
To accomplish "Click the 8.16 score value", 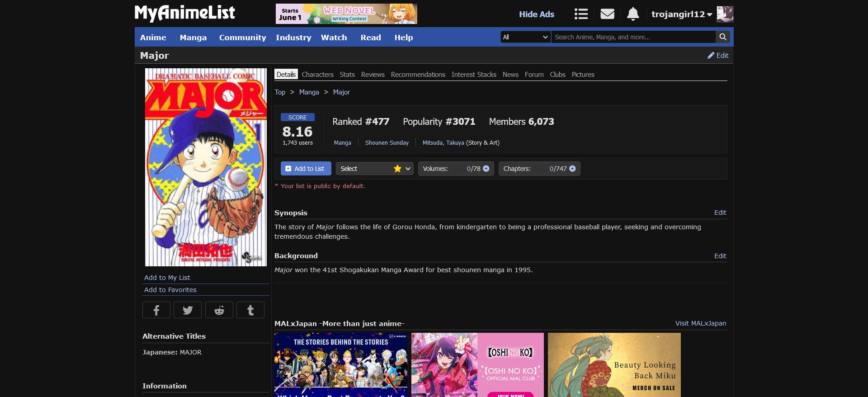I will tap(297, 132).
